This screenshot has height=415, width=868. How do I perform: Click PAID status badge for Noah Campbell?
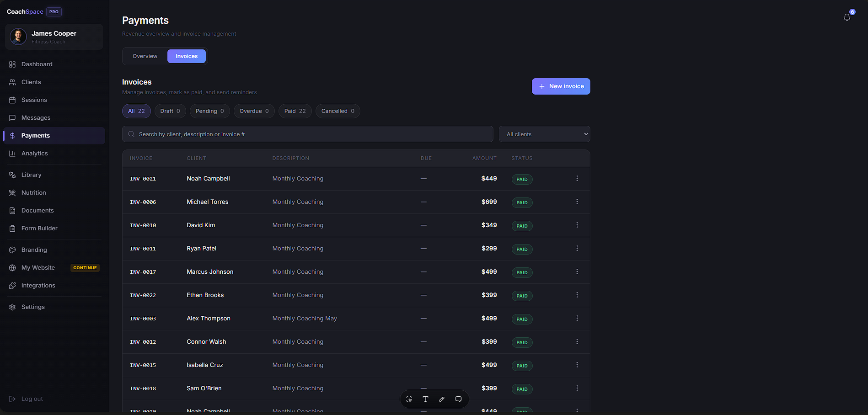522,179
